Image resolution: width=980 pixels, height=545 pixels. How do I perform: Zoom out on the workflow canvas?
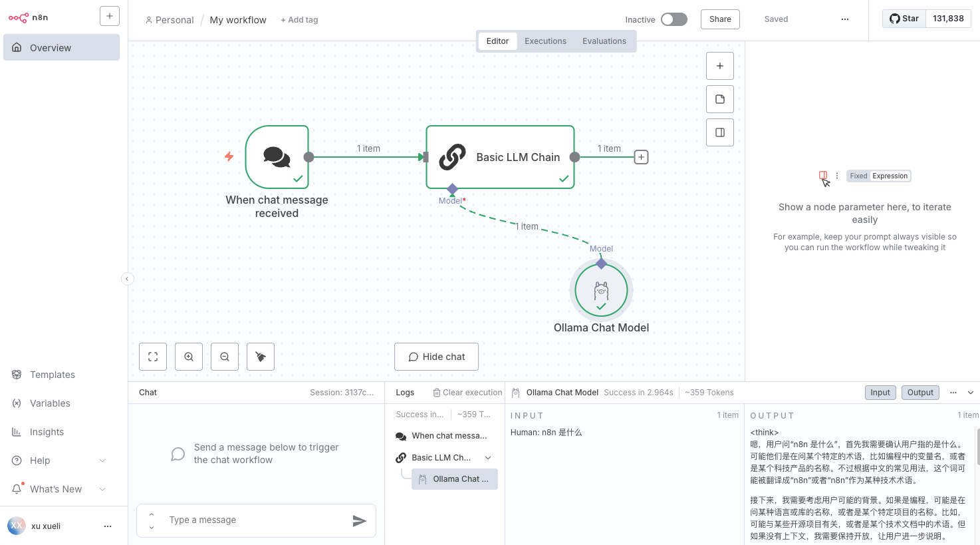[225, 357]
